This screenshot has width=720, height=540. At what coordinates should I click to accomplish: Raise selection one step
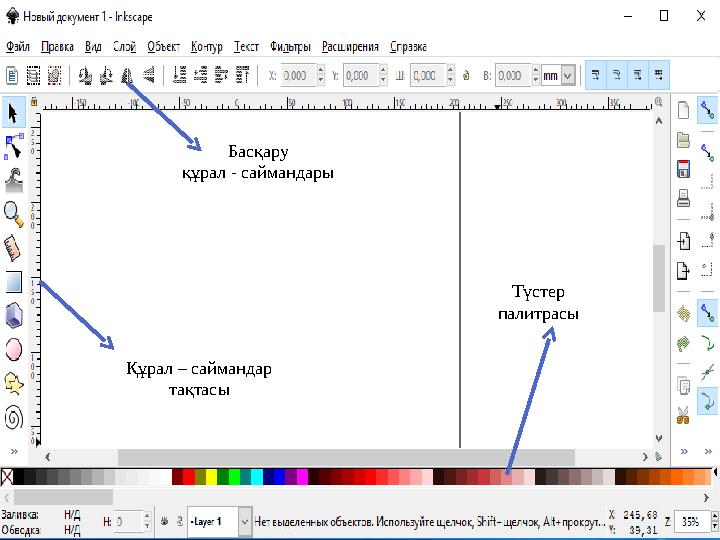pyautogui.click(x=221, y=75)
